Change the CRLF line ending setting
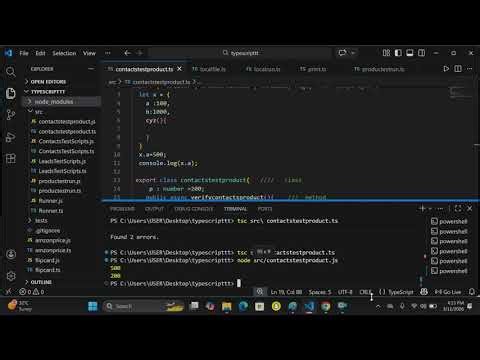 365,292
